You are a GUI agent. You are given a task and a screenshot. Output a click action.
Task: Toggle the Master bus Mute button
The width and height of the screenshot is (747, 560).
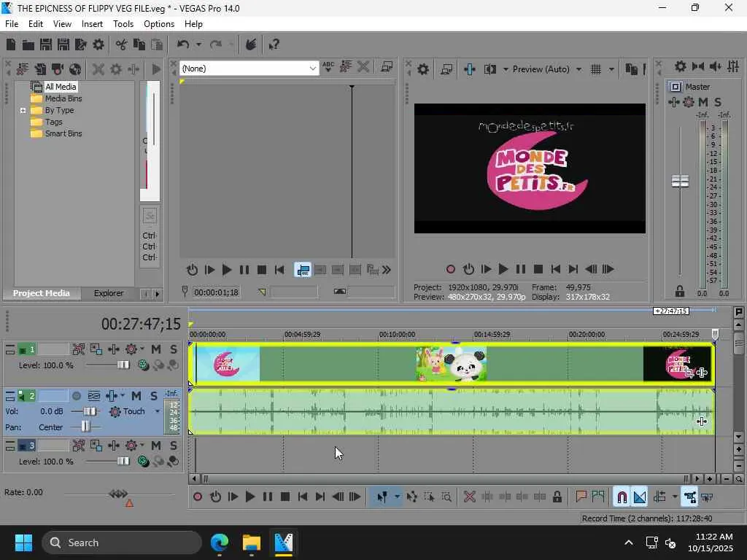[703, 102]
